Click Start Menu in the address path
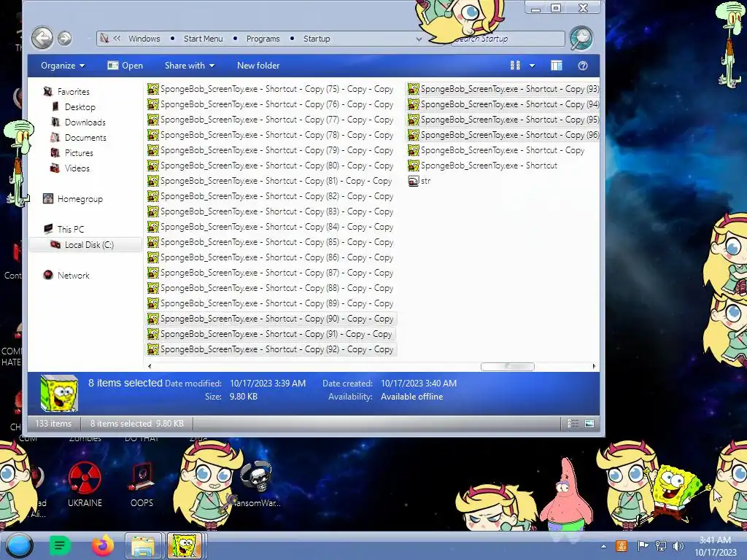747x560 pixels. pyautogui.click(x=204, y=39)
